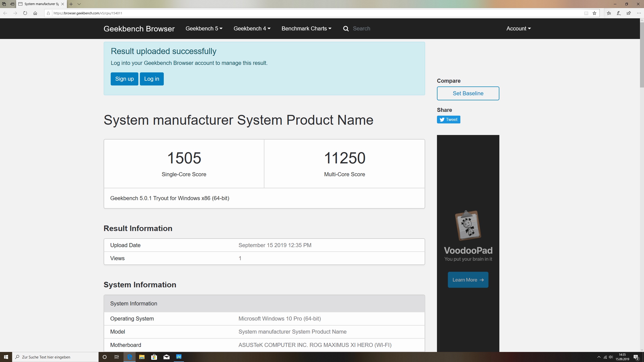
Task: Open browser settings ellipsis menu
Action: point(639,13)
